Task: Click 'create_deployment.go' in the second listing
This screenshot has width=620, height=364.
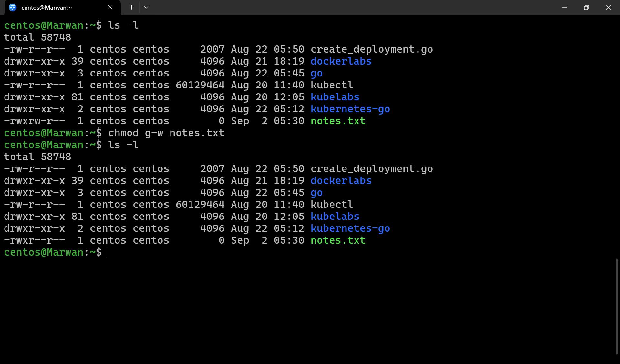Action: tap(372, 169)
